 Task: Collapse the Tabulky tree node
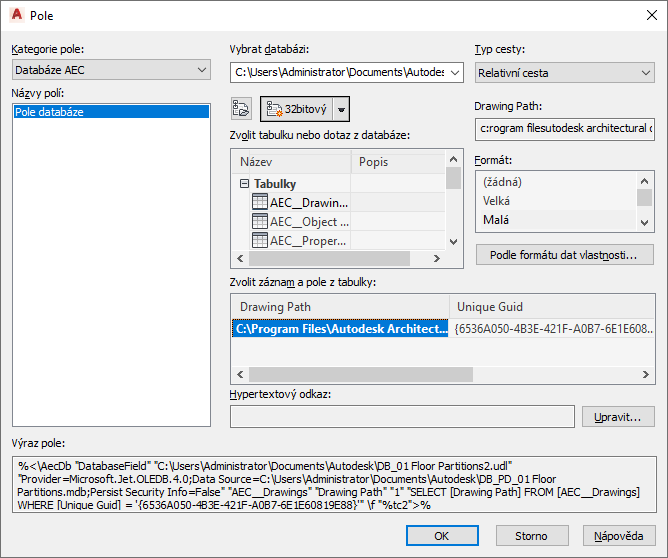(244, 184)
